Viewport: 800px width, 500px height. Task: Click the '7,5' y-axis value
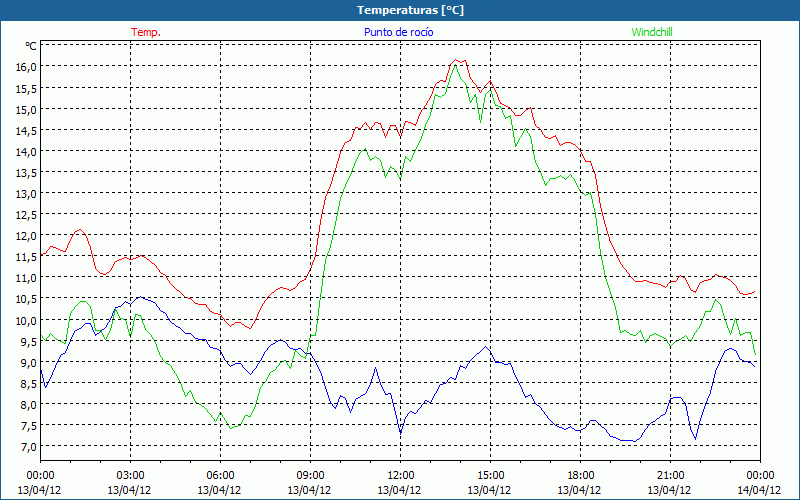[x=29, y=425]
